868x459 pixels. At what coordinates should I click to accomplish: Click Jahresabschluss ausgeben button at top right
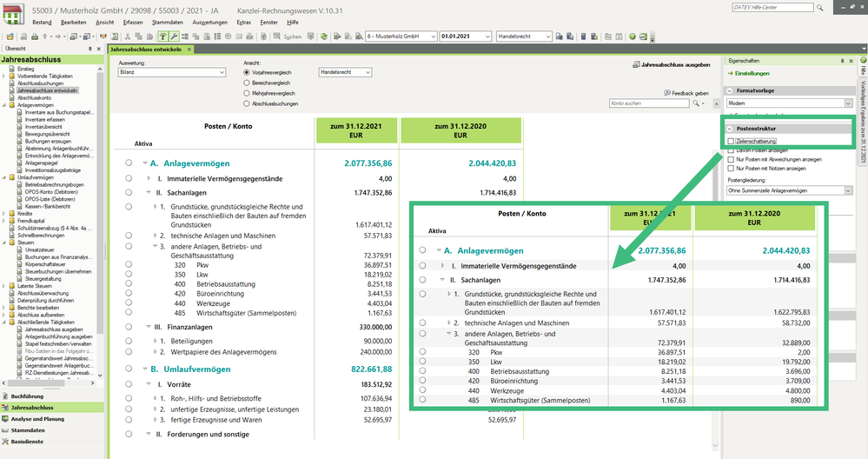[x=671, y=65]
